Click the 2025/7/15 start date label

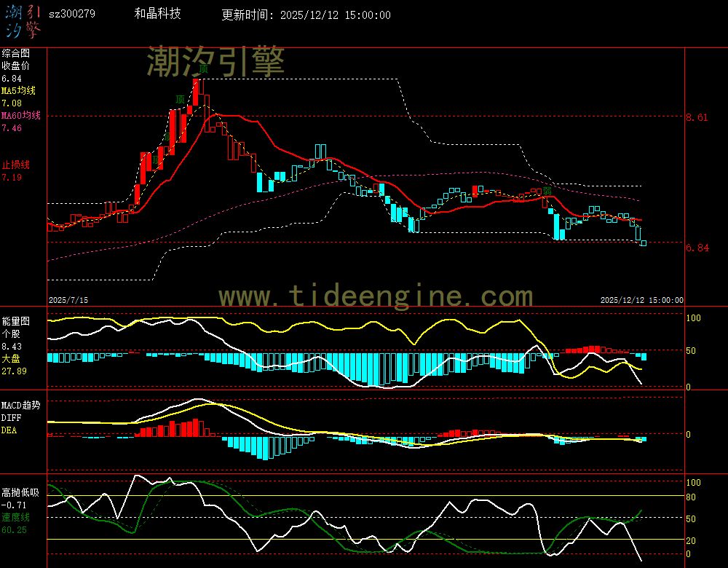click(x=68, y=300)
